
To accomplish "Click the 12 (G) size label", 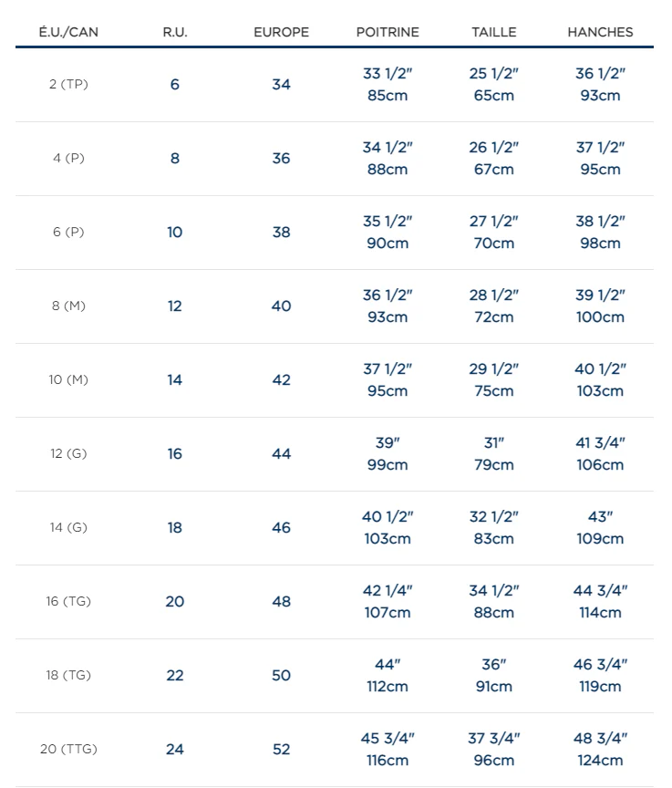I will [68, 454].
